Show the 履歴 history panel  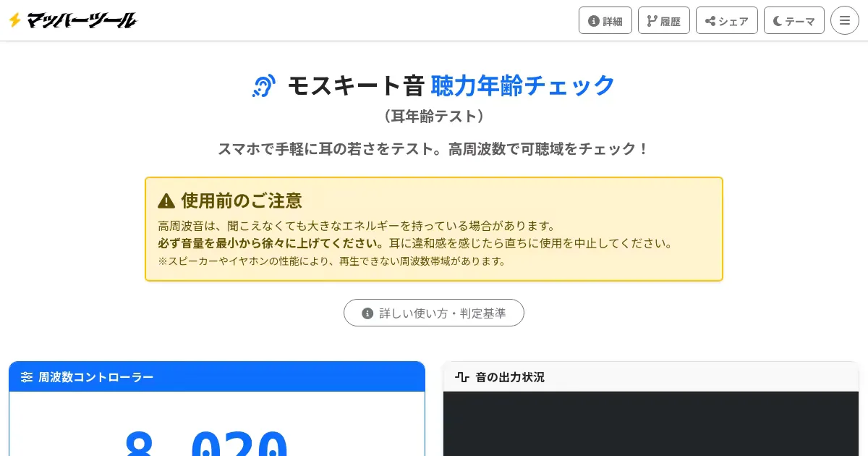tap(664, 20)
